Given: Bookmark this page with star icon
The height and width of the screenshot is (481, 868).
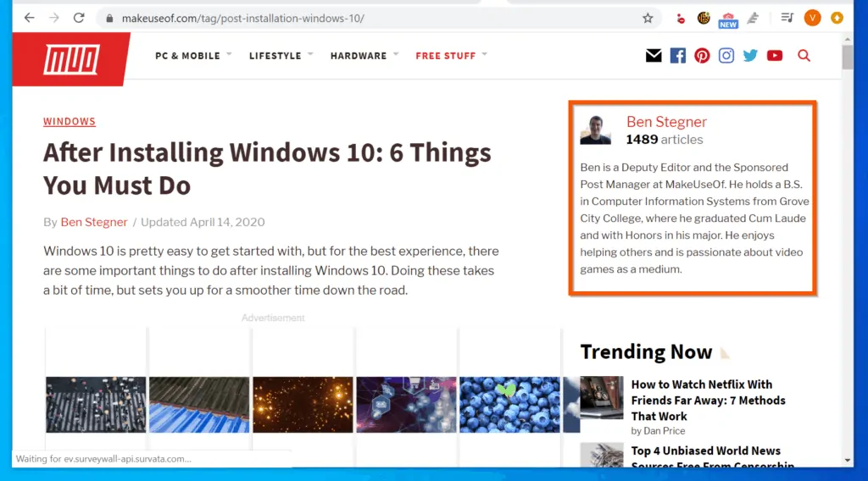Looking at the screenshot, I should 648,19.
